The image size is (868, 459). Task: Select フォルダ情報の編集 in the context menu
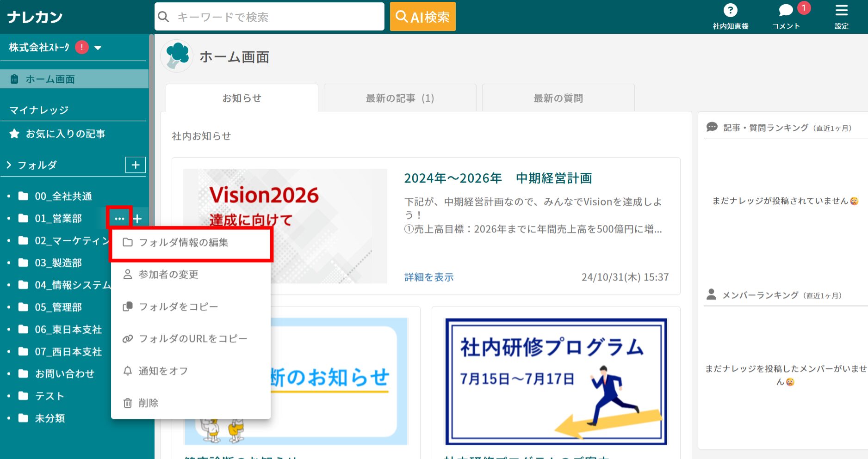(191, 243)
